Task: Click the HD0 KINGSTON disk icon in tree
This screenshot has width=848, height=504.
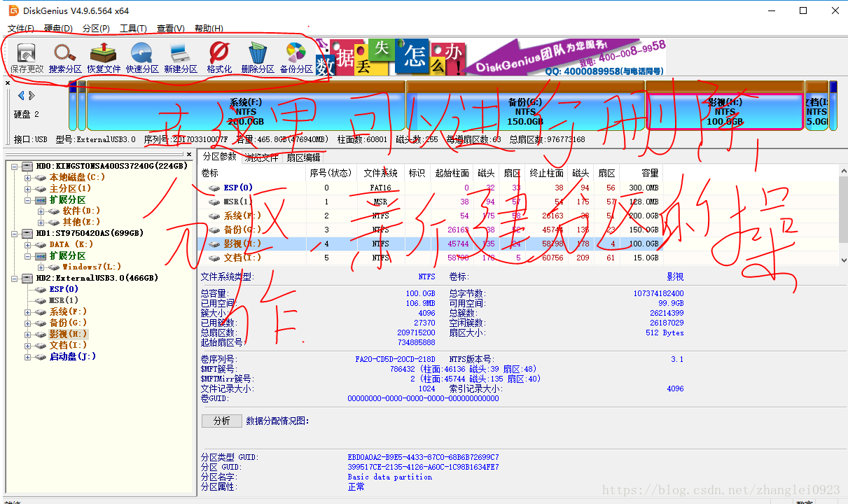Action: [x=27, y=166]
